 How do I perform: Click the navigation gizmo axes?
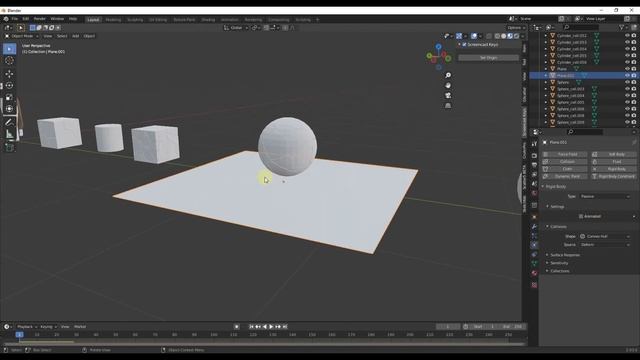click(439, 57)
